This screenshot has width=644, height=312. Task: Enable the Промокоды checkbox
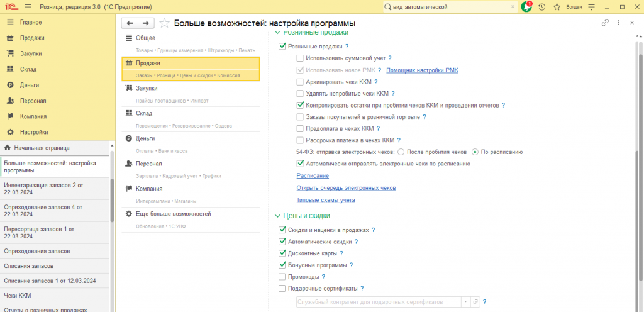(x=282, y=277)
